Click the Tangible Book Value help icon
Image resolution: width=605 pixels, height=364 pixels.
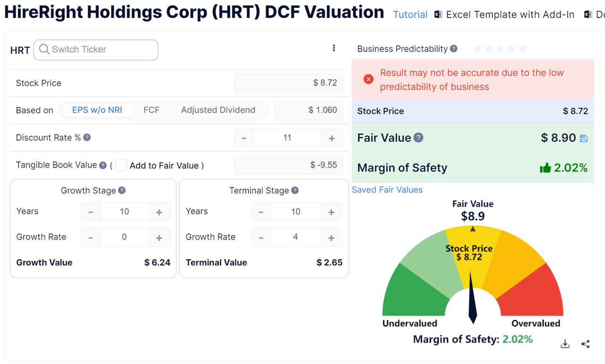click(x=103, y=165)
